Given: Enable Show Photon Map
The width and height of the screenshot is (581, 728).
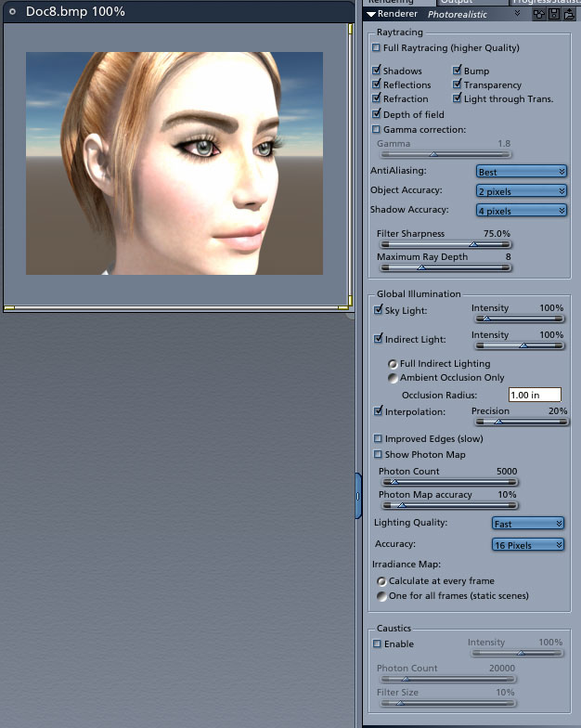Looking at the screenshot, I should (x=378, y=455).
